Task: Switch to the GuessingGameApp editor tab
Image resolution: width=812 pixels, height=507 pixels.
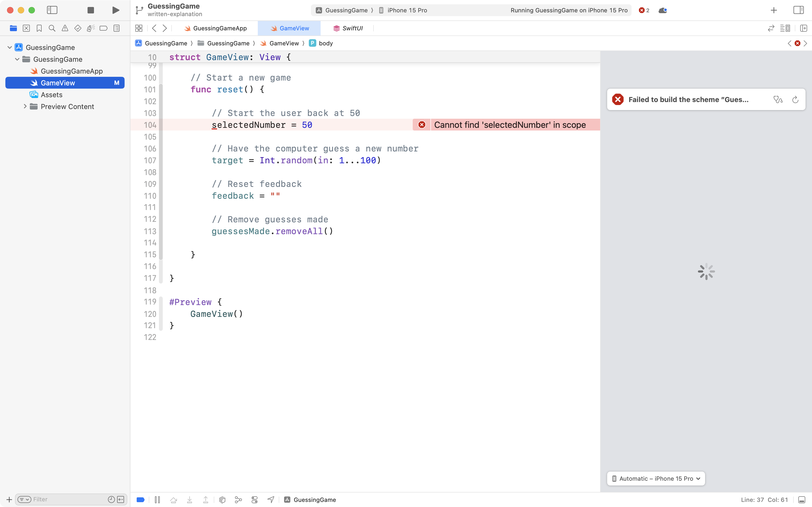Action: tap(220, 28)
